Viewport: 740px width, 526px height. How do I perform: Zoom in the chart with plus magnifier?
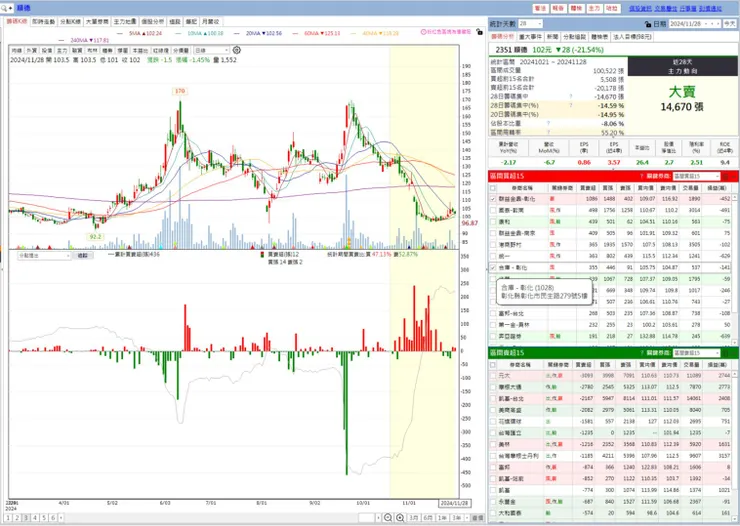pyautogui.click(x=400, y=518)
